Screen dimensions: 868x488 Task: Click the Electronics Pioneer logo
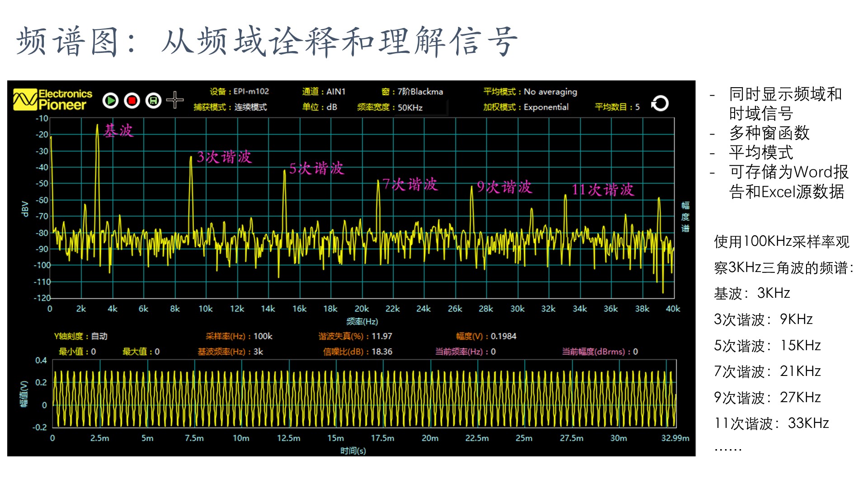[x=52, y=99]
